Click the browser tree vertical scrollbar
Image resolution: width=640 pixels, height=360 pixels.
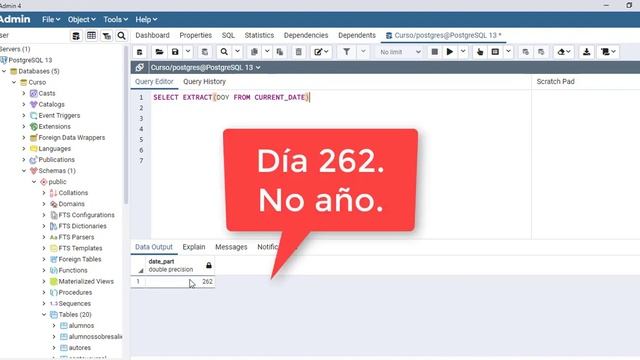point(126,124)
